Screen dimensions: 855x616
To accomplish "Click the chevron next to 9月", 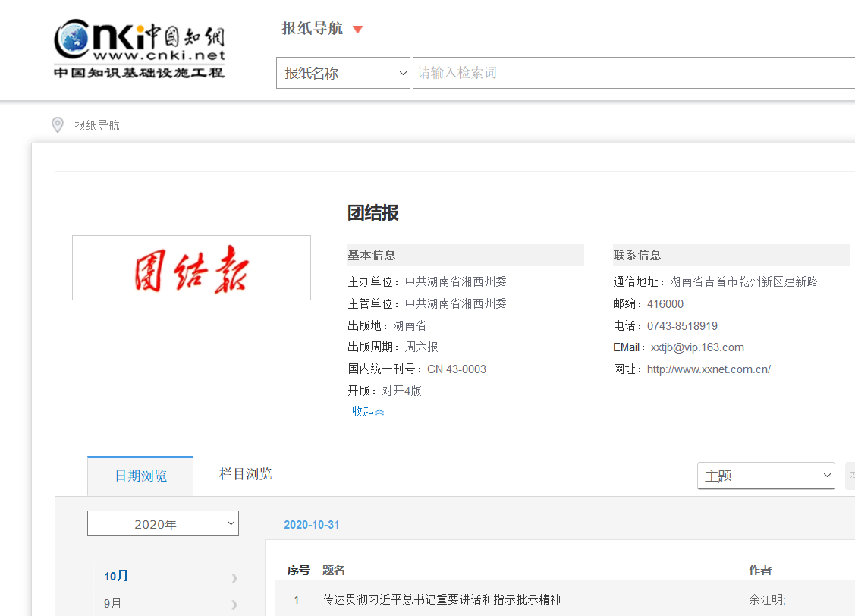I will (x=234, y=605).
